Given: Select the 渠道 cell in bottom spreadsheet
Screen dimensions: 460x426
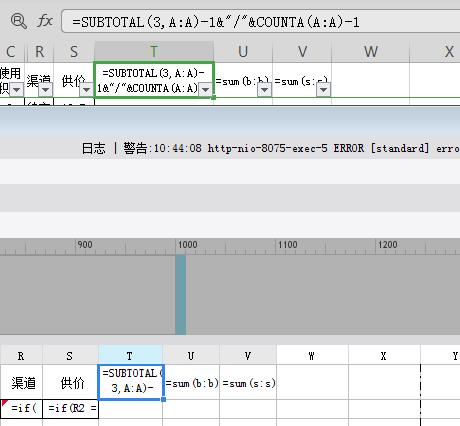Looking at the screenshot, I should 21,382.
